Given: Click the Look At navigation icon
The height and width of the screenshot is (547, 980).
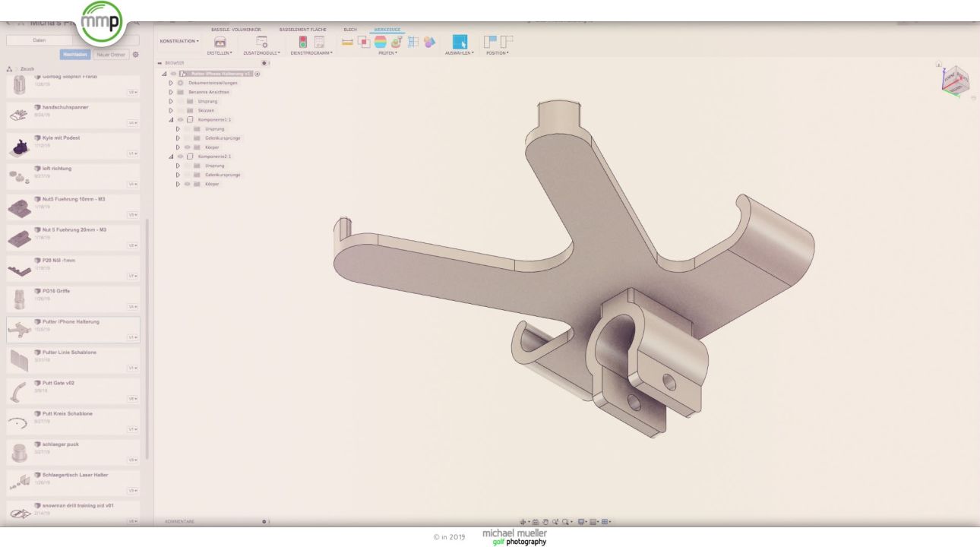Looking at the screenshot, I should point(535,522).
